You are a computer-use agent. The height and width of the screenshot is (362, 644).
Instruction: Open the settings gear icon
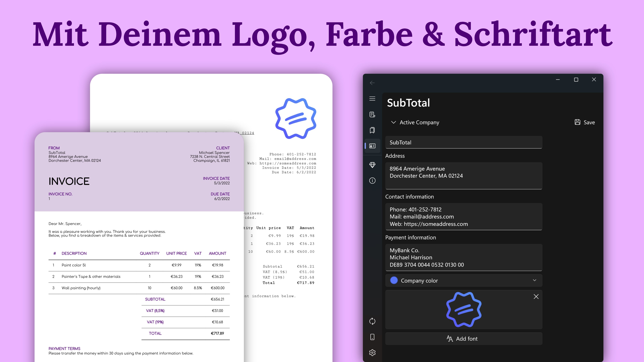372,353
